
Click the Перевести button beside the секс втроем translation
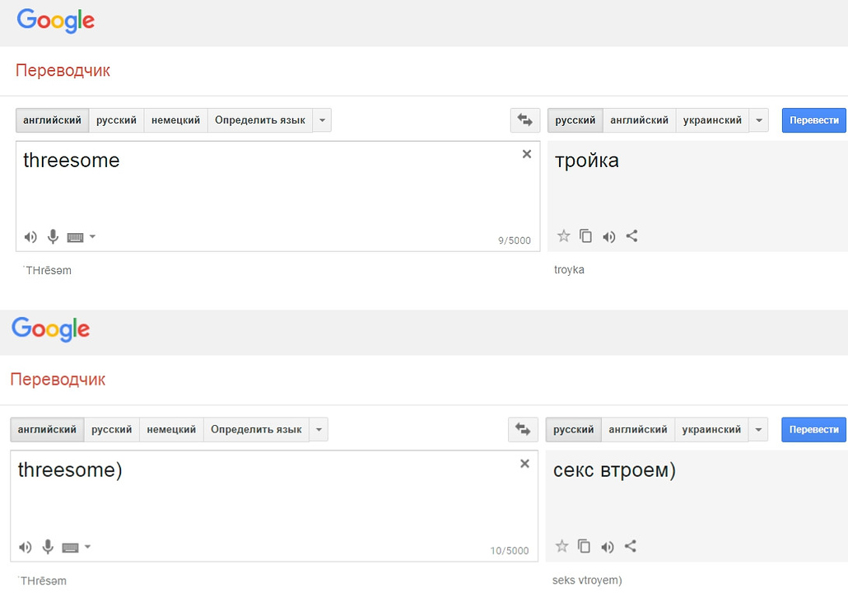pos(814,429)
